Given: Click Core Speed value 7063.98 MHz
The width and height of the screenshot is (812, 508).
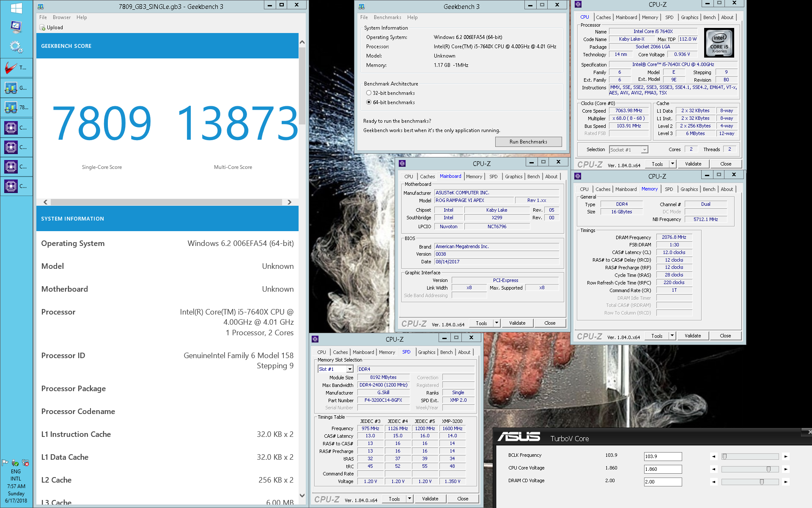Looking at the screenshot, I should pos(629,111).
